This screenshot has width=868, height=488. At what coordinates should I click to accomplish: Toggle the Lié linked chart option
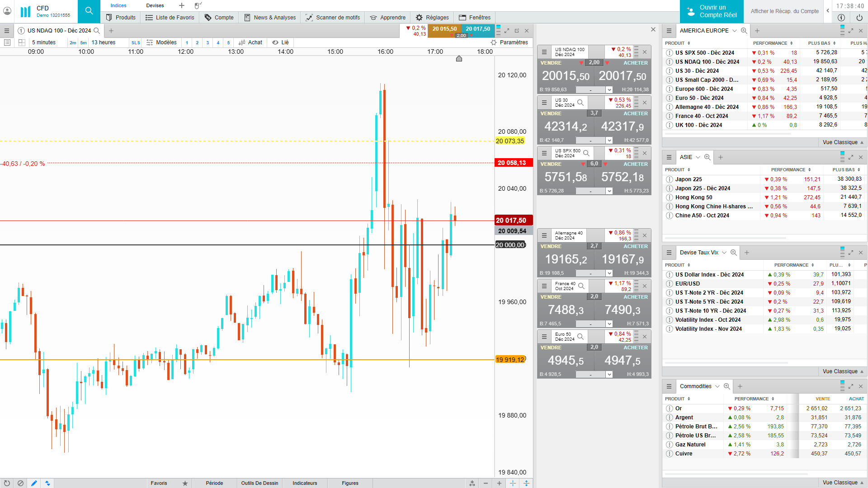pos(280,42)
